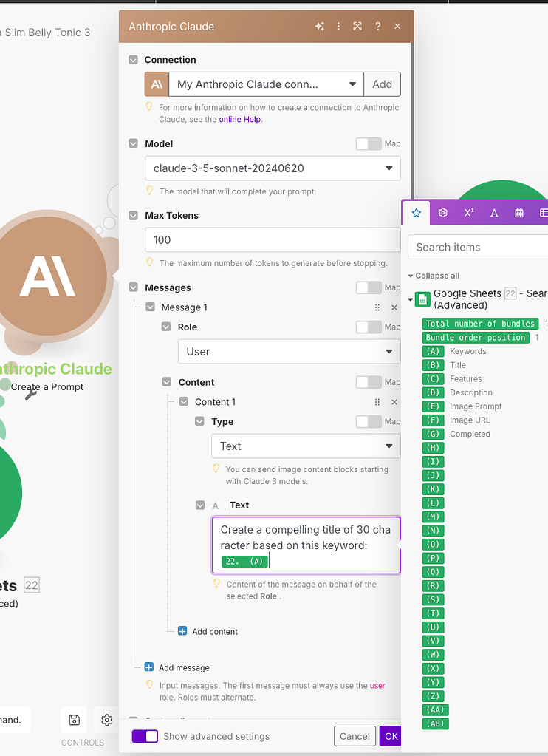Screen dimensions: 548x756
Task: Click the AI sparkle icon in the Anthropic Claude header
Action: [320, 27]
